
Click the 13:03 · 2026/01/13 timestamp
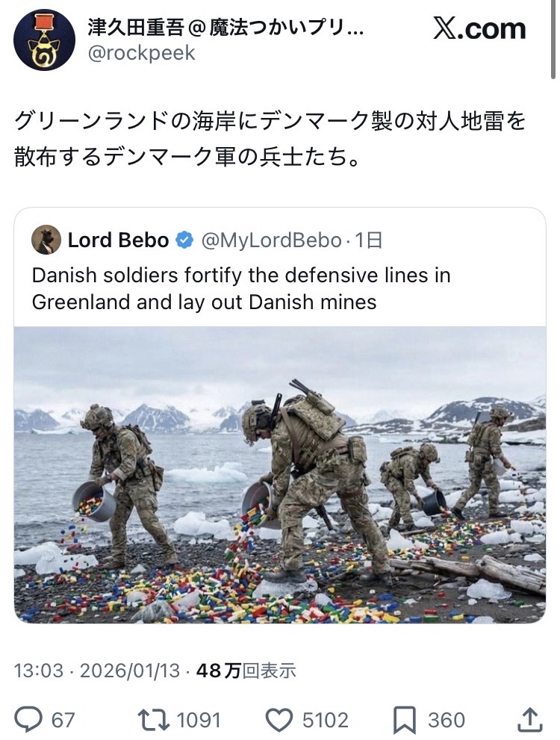[x=97, y=671]
